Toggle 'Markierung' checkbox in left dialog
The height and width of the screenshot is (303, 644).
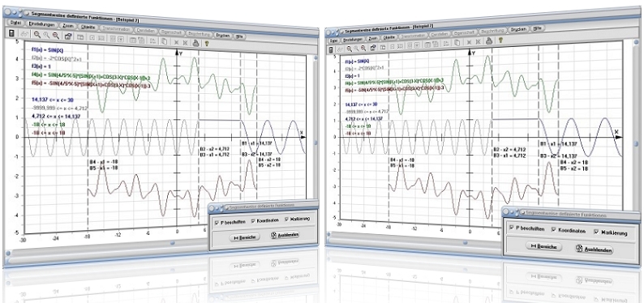pos(286,220)
